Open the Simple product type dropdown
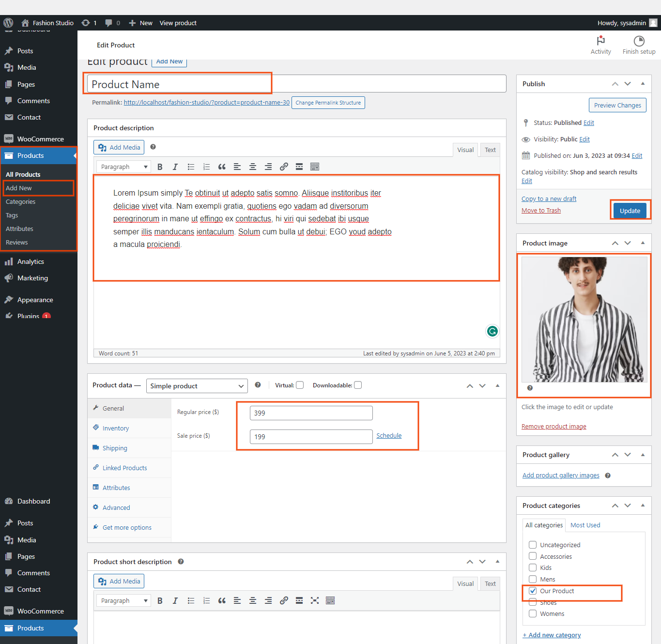The image size is (661, 644). coord(197,386)
